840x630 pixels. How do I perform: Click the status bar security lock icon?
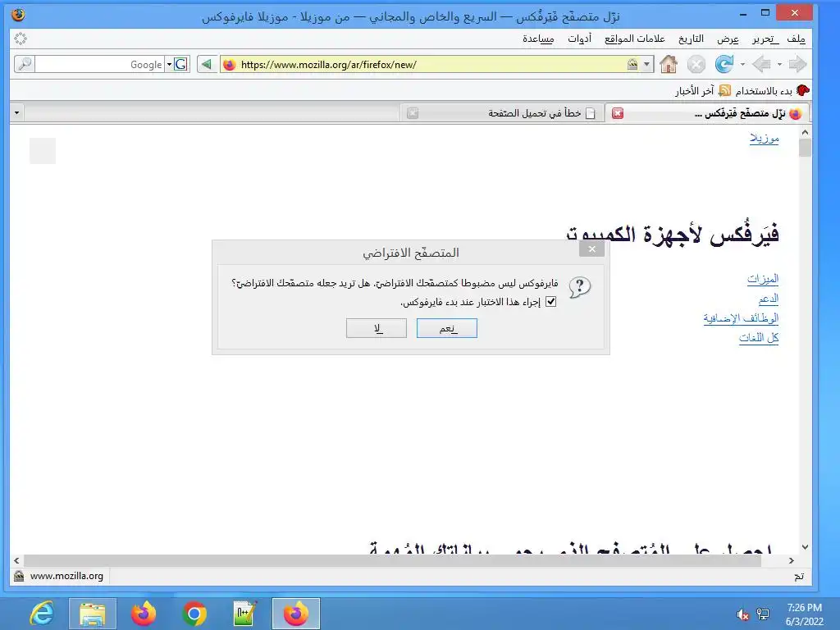(19, 576)
